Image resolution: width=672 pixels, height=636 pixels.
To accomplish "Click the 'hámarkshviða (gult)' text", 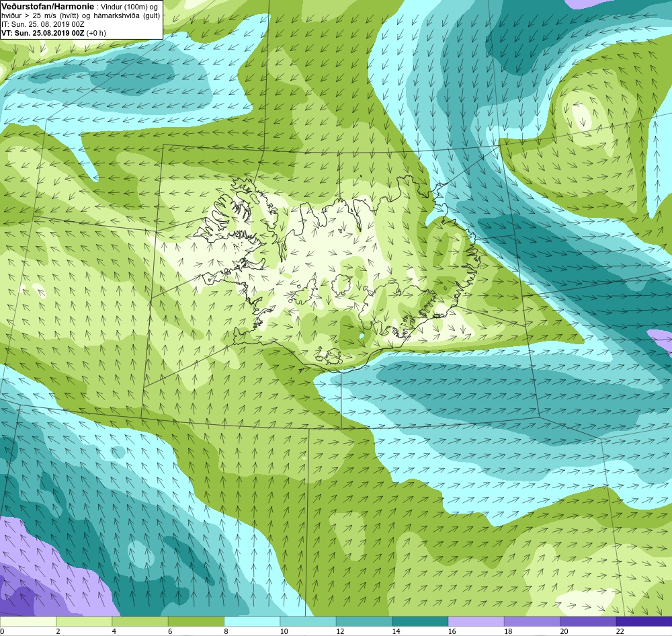I will pyautogui.click(x=127, y=16).
